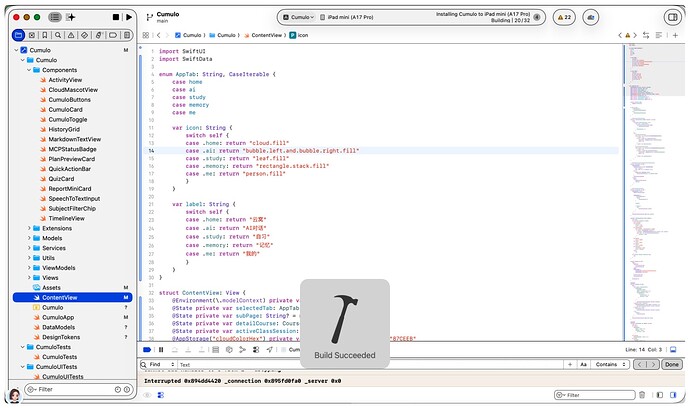Image resolution: width=690 pixels, height=408 pixels.
Task: Add a new editor pane
Action: (x=675, y=35)
